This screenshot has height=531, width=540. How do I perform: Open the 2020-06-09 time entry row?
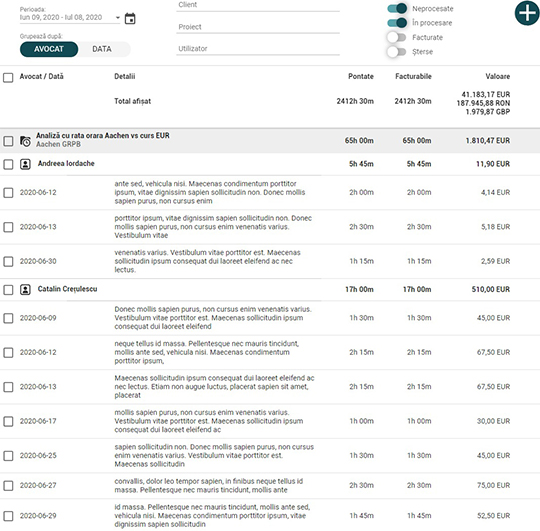270,318
